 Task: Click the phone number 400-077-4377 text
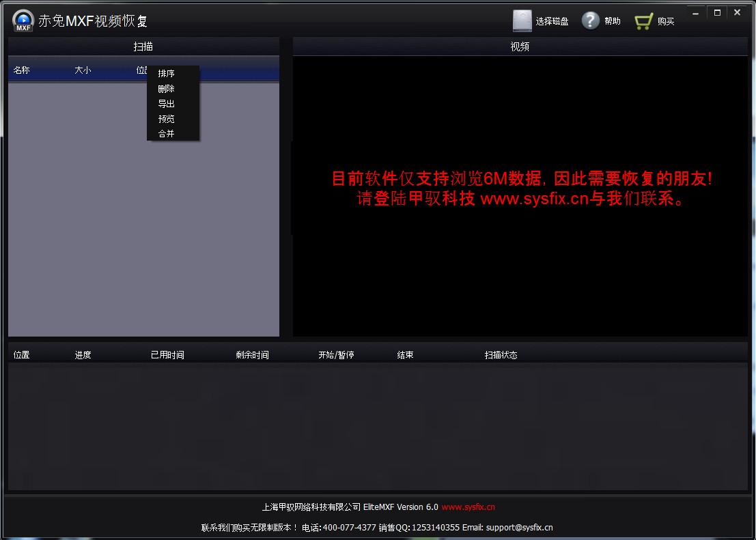click(349, 528)
